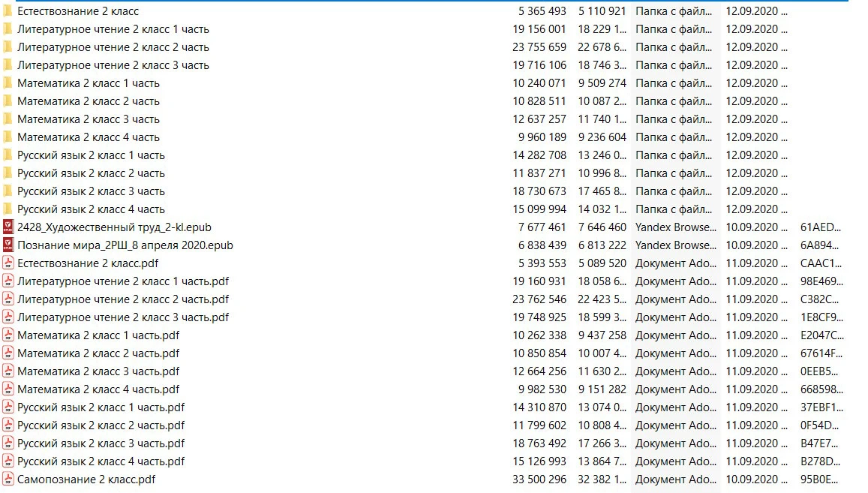Screen dimensions: 868x493
Task: Click the Yandex Browser type cell for Художественный труд
Action: coord(675,227)
